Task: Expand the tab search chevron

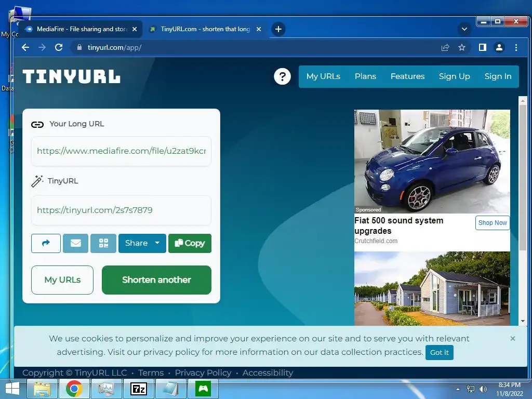Action: pyautogui.click(x=464, y=29)
